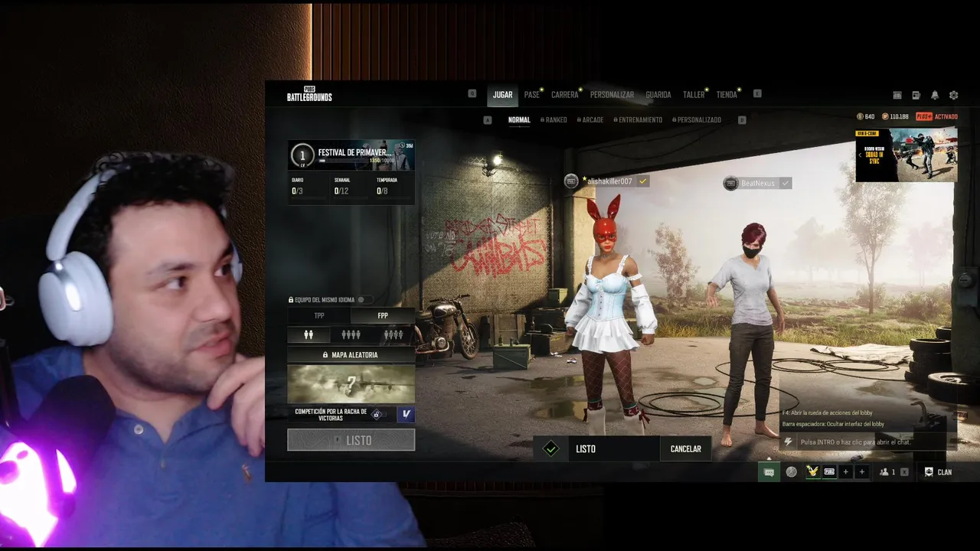Open the Personalizar tab
The height and width of the screenshot is (551, 980).
(612, 95)
